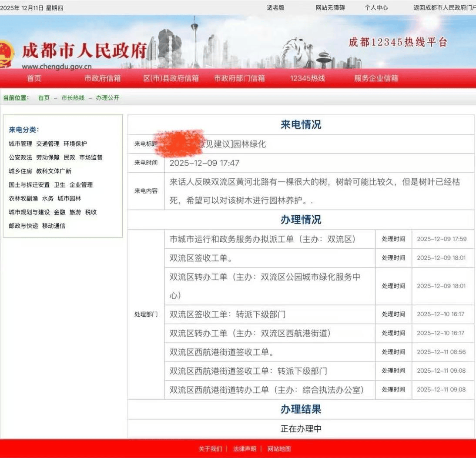
Task: Switch to 适老版 elderly-friendly version
Action: pyautogui.click(x=275, y=8)
